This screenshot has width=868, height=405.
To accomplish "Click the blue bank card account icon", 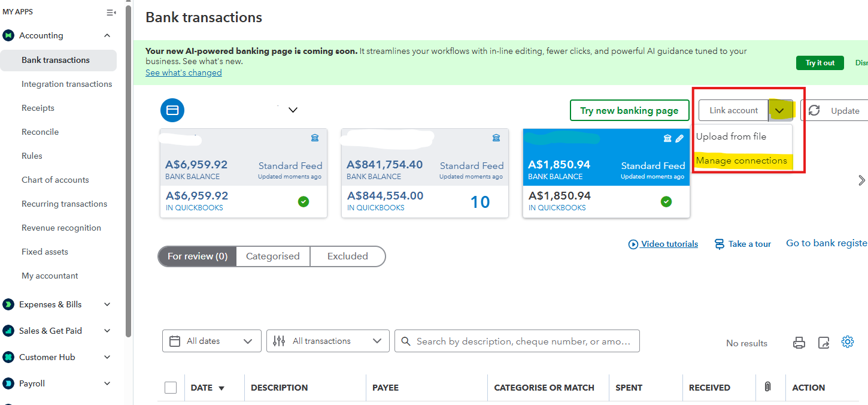I will (172, 110).
